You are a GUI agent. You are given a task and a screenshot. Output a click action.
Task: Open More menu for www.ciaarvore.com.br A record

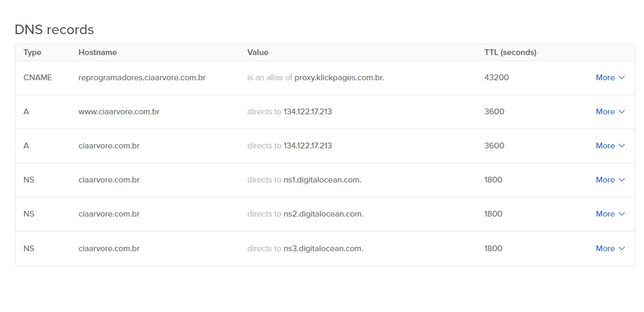click(610, 112)
